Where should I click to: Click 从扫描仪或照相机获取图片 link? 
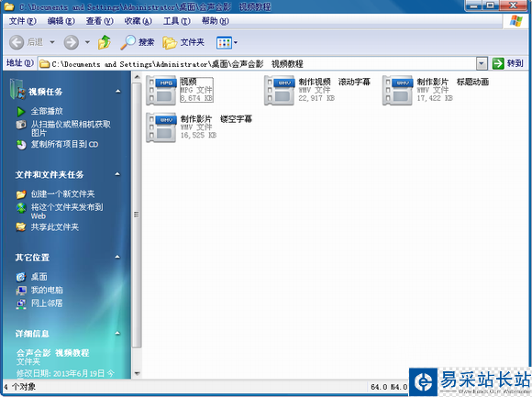coord(71,128)
